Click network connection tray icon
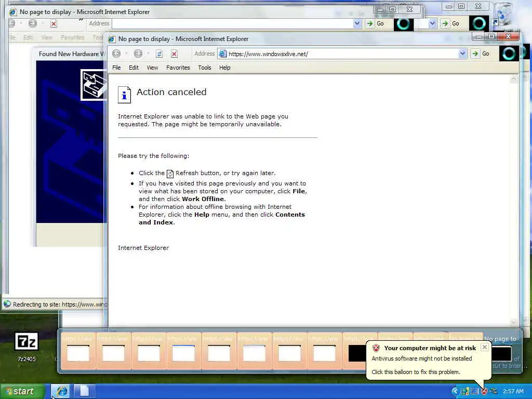This screenshot has height=399, width=532. (465, 391)
